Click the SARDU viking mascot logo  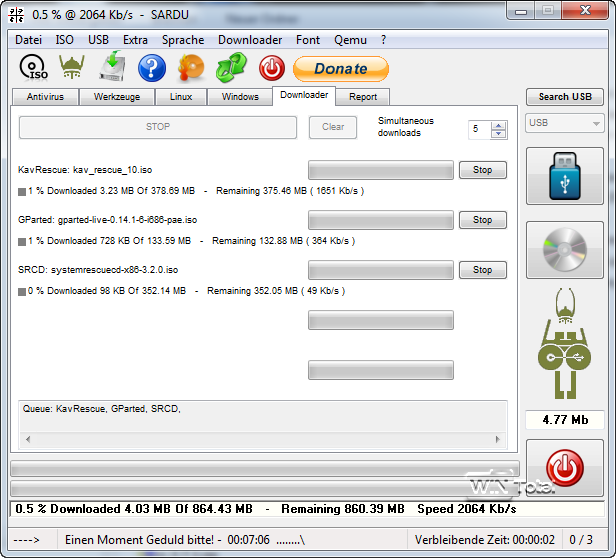[x=565, y=344]
